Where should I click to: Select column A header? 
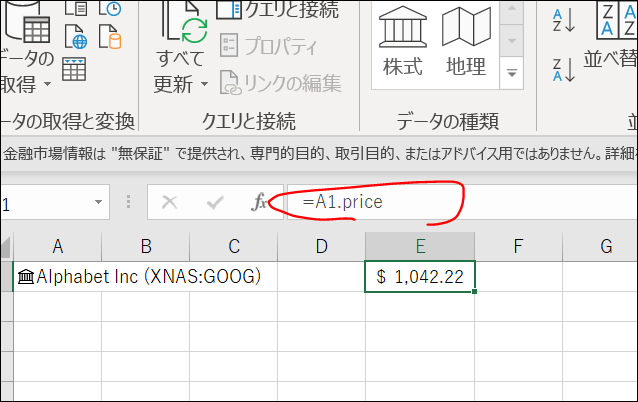57,246
